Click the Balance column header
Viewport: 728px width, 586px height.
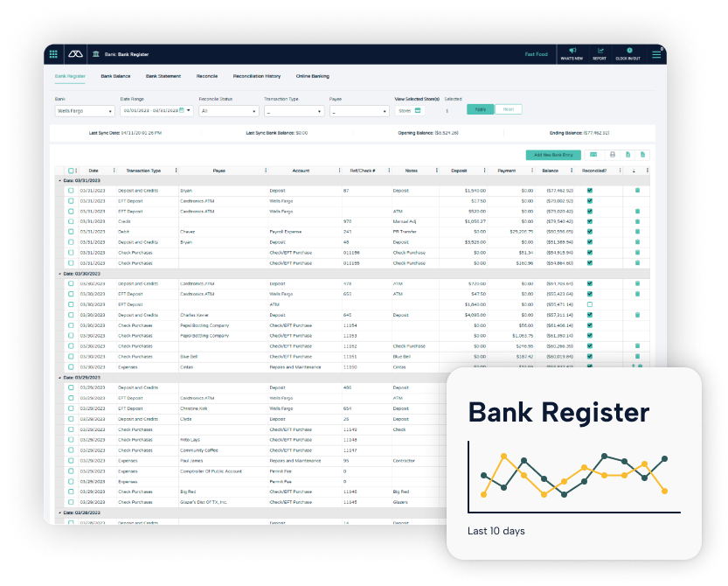[551, 171]
